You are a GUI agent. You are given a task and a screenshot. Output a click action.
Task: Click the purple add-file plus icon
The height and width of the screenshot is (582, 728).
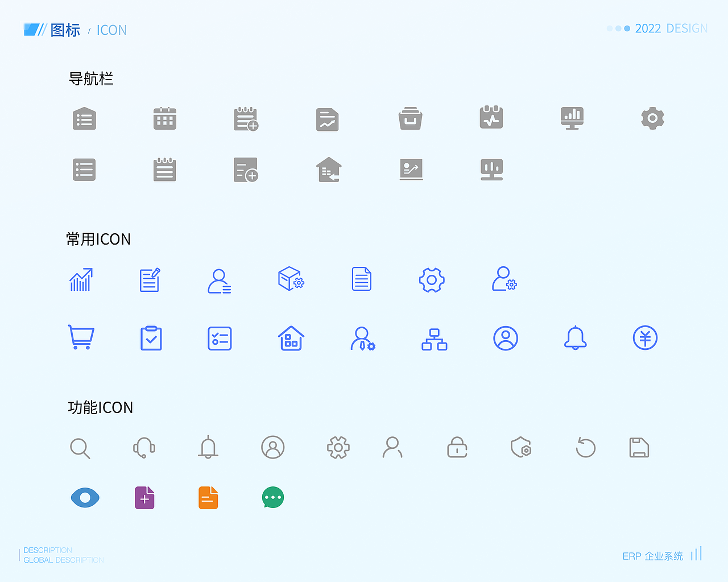[x=144, y=498]
